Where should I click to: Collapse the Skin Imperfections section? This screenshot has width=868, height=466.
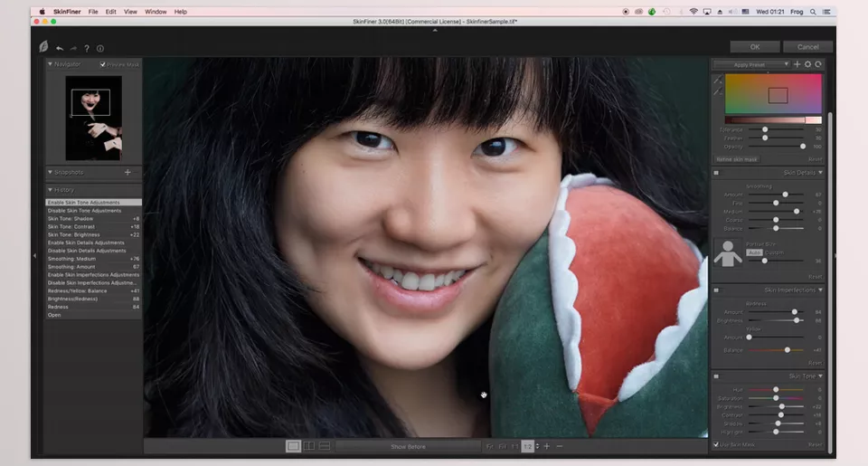pos(820,290)
